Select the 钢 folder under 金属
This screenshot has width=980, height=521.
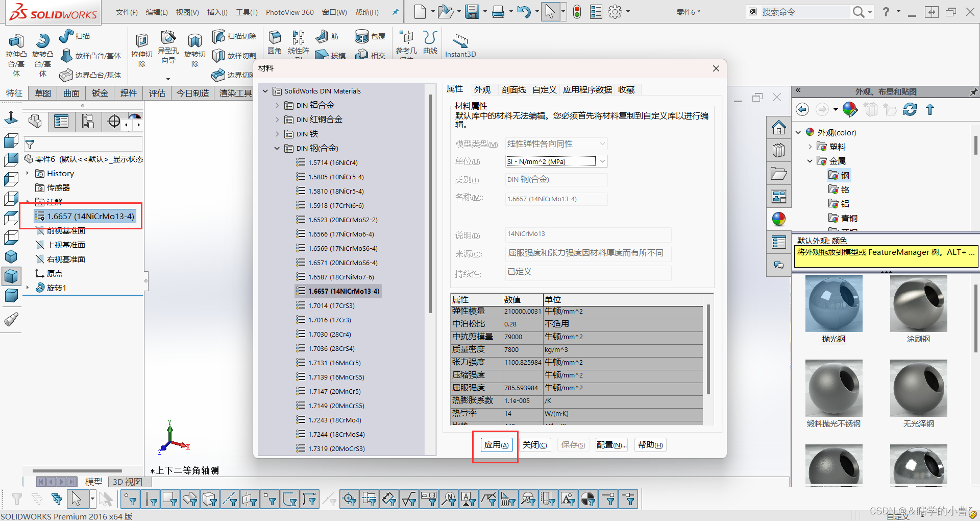click(839, 175)
